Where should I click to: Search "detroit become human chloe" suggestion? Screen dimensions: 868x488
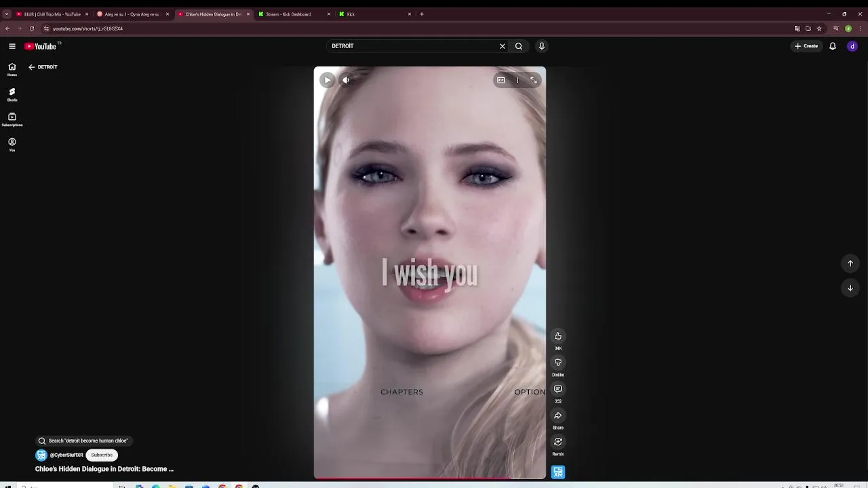[x=83, y=441]
